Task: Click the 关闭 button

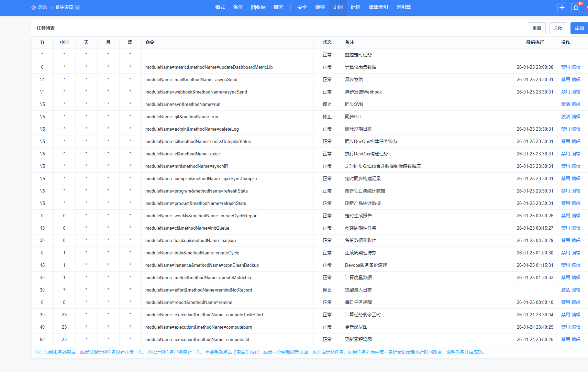Action: pos(558,28)
